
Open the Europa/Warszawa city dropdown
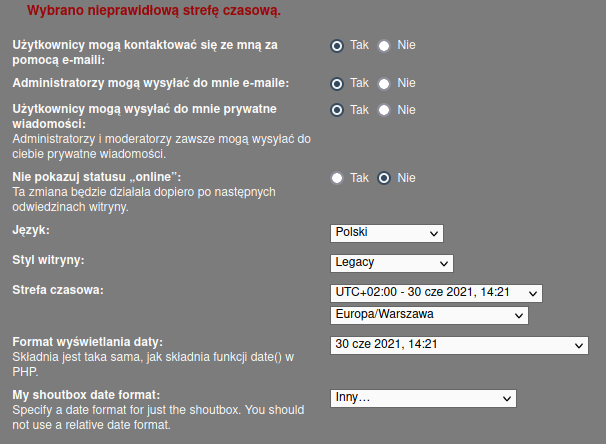coord(429,315)
